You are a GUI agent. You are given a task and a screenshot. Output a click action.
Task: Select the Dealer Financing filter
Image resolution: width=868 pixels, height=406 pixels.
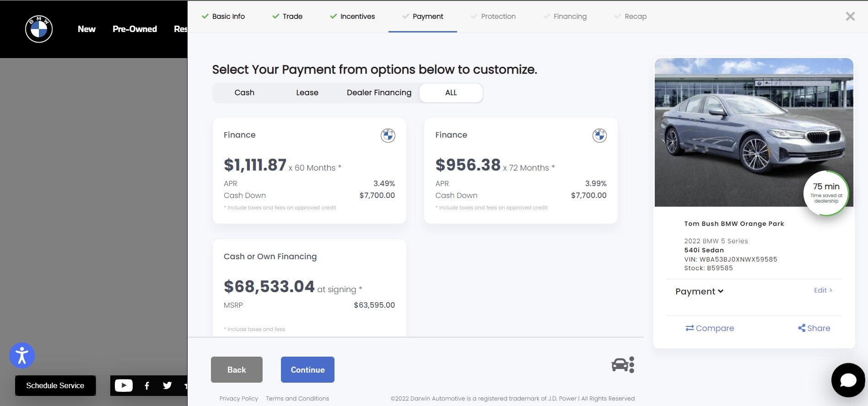(x=379, y=93)
